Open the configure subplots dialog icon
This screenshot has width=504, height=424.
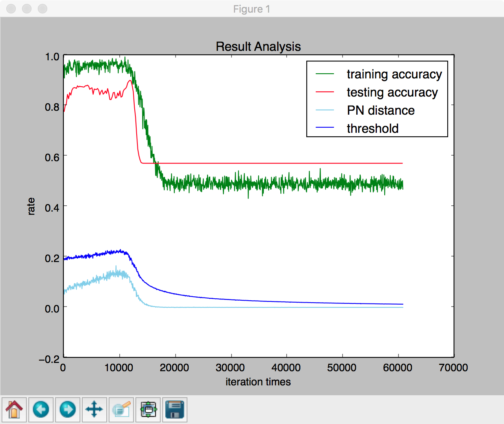(148, 410)
